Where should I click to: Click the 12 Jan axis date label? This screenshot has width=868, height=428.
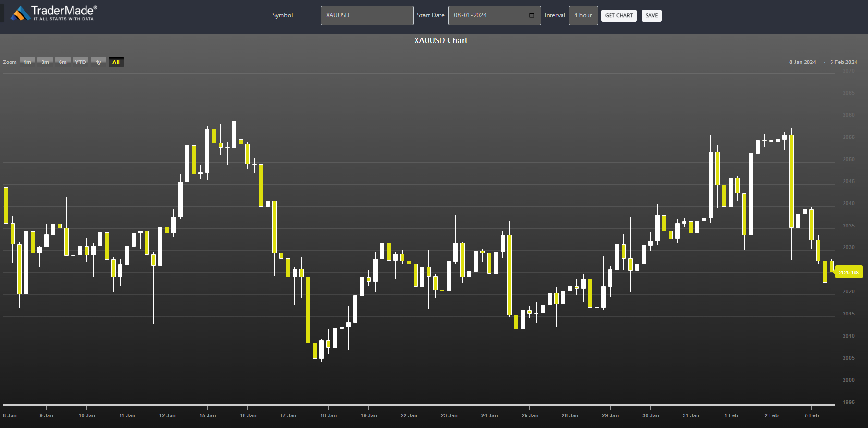pyautogui.click(x=167, y=415)
